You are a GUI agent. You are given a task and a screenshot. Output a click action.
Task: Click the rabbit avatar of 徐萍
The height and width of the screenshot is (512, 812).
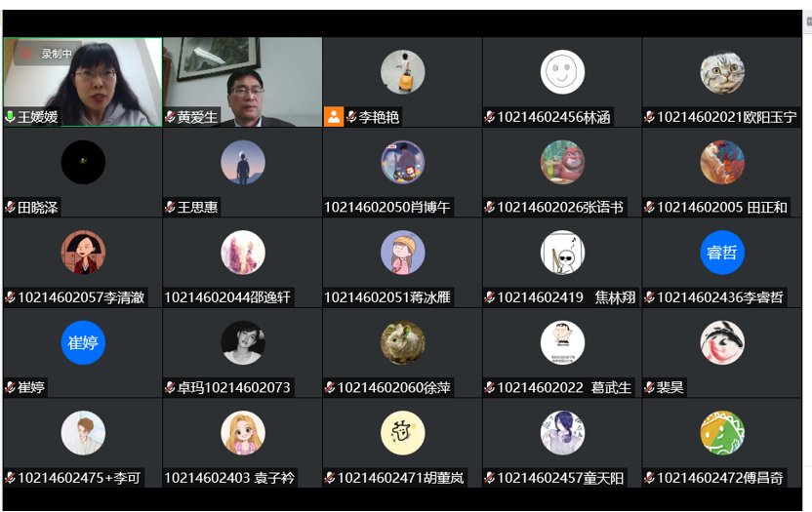coord(403,342)
